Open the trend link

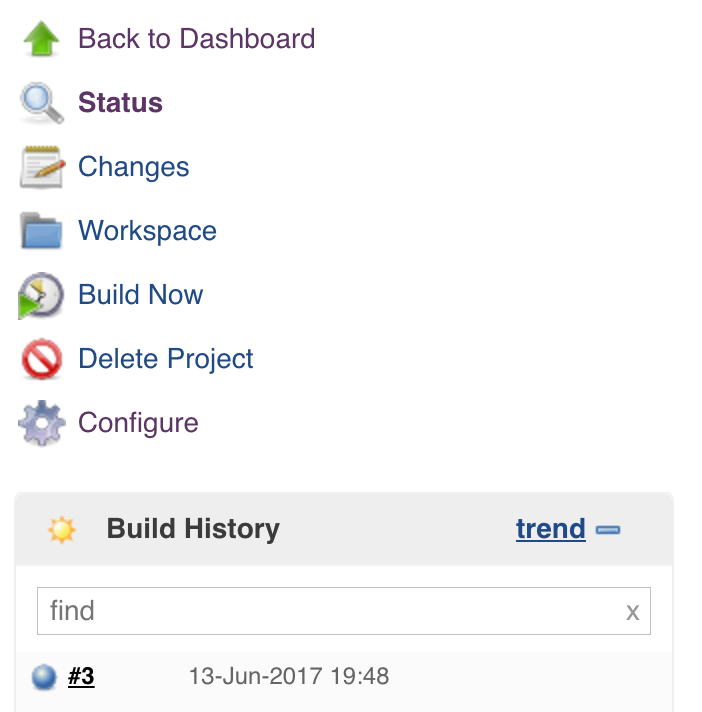click(550, 529)
